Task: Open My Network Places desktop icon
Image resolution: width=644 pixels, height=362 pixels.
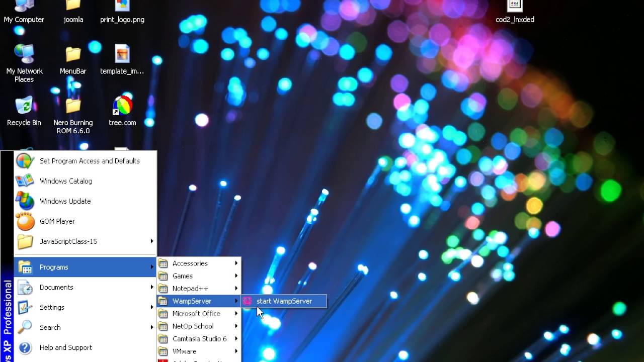Action: pos(24,63)
